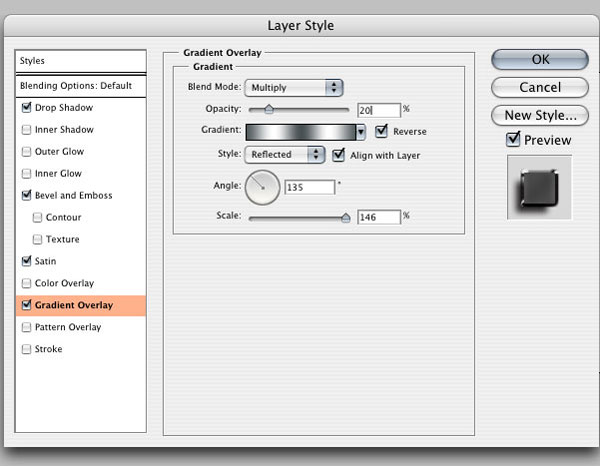Image resolution: width=600 pixels, height=466 pixels.
Task: Click the gradient color bar swatch
Action: [301, 132]
